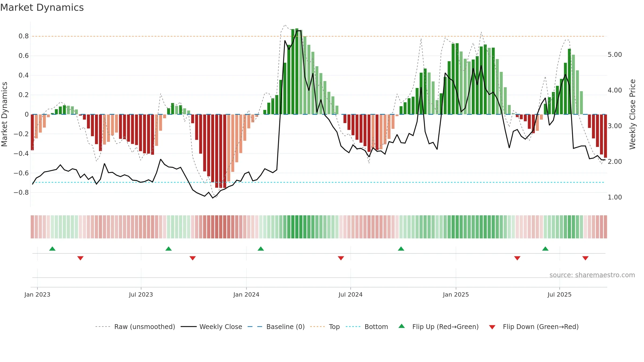The width and height of the screenshot is (644, 362).
Task: Select the flip-down marker near April 2025
Action: pyautogui.click(x=517, y=258)
